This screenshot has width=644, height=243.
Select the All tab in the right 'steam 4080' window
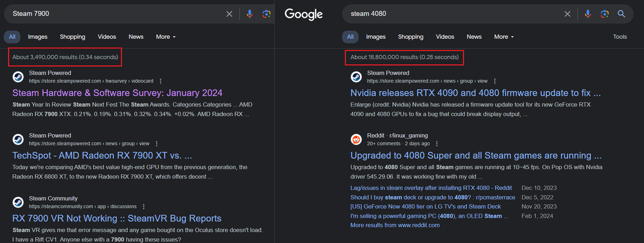pyautogui.click(x=350, y=37)
